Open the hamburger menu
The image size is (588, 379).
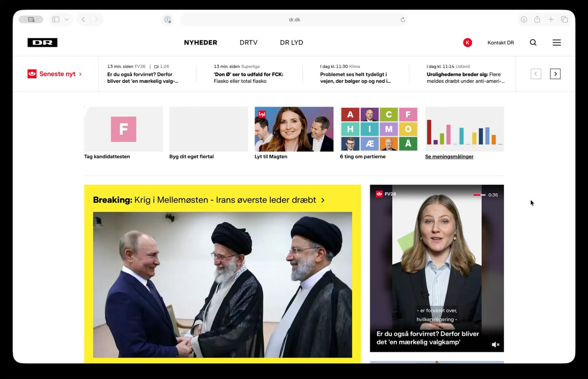point(557,43)
